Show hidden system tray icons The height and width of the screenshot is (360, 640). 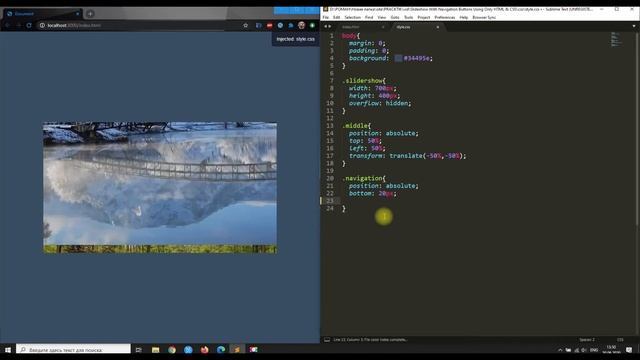click(560, 350)
